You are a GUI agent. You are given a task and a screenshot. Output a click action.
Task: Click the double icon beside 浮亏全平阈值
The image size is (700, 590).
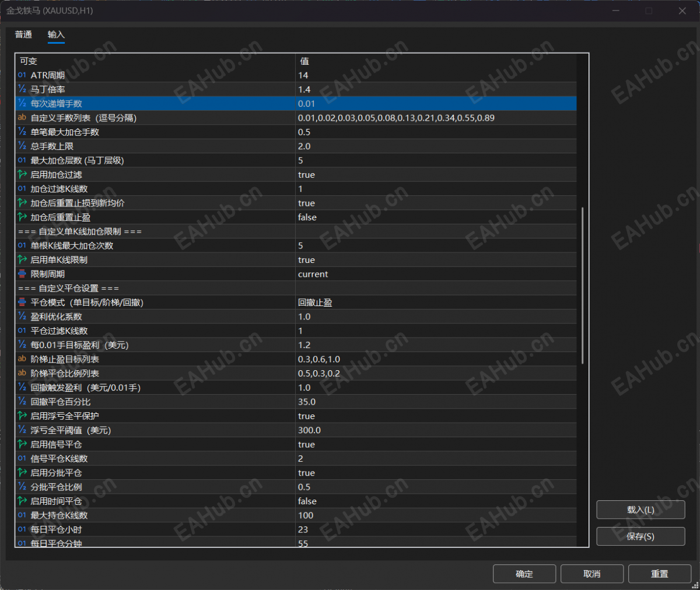pyautogui.click(x=22, y=430)
